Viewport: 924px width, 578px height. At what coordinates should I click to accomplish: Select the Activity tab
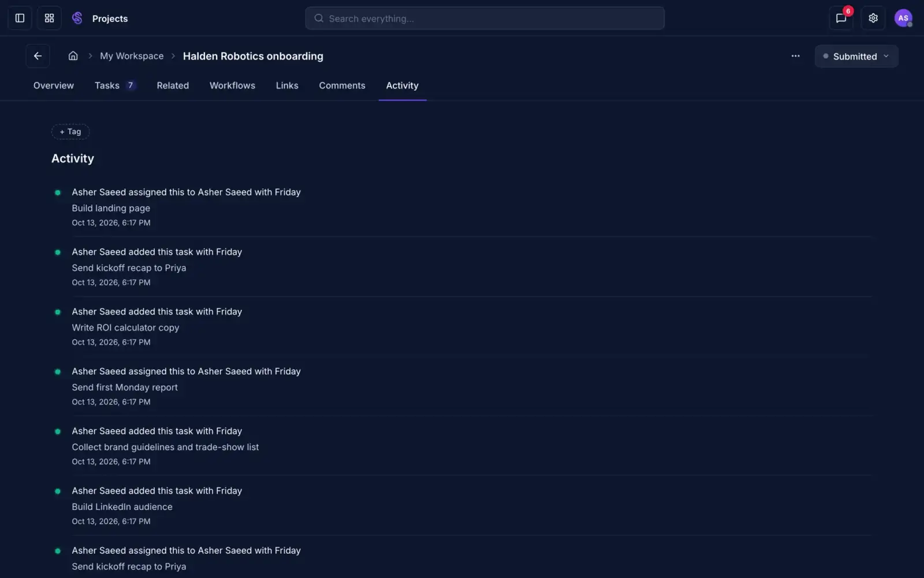[x=402, y=86]
